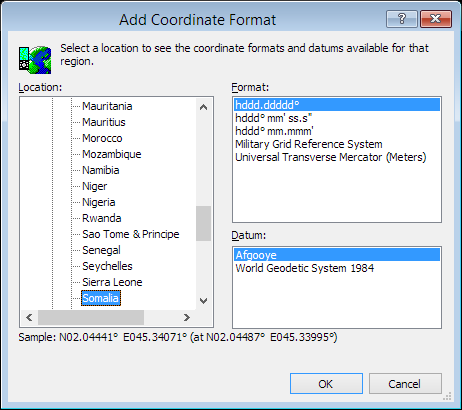Select Rwanda as location
Image resolution: width=462 pixels, height=410 pixels.
pyautogui.click(x=102, y=218)
